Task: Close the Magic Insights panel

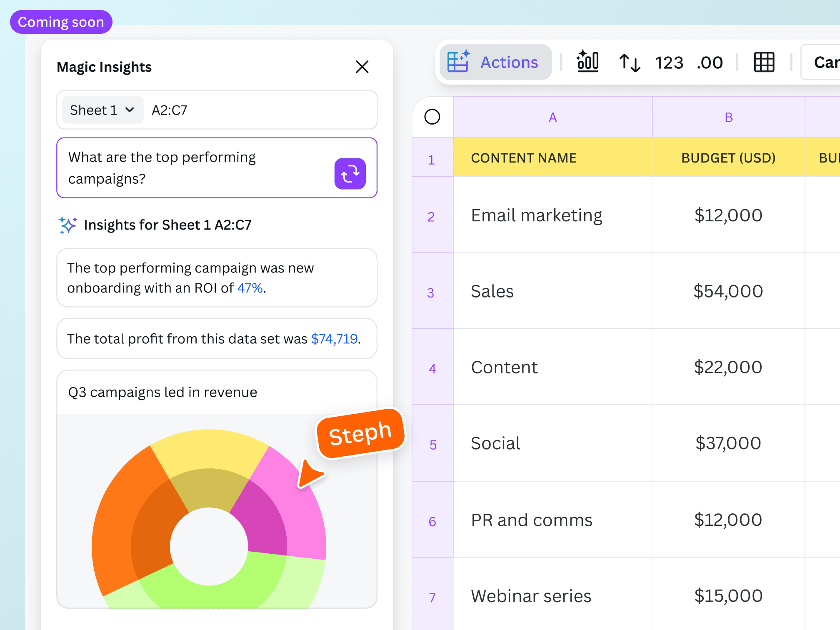Action: [x=362, y=67]
